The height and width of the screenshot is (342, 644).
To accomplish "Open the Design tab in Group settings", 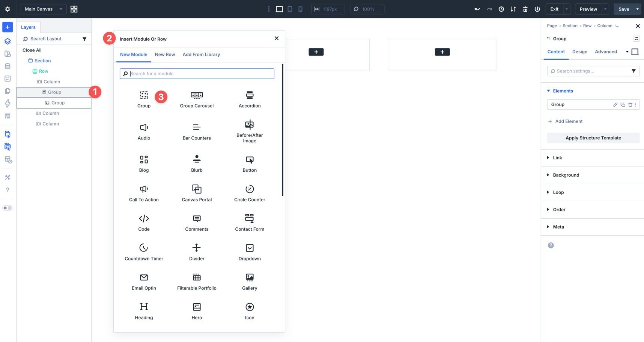I will [579, 51].
